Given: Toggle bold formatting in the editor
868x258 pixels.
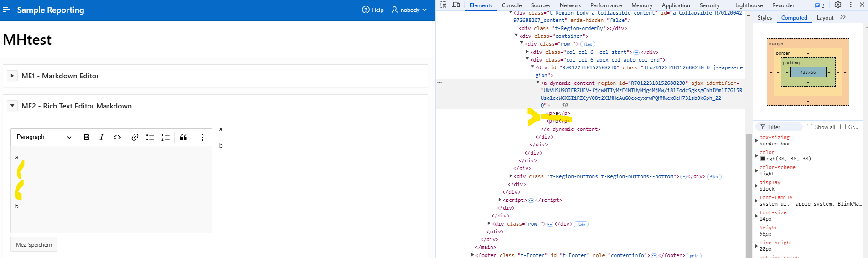Looking at the screenshot, I should (87, 137).
